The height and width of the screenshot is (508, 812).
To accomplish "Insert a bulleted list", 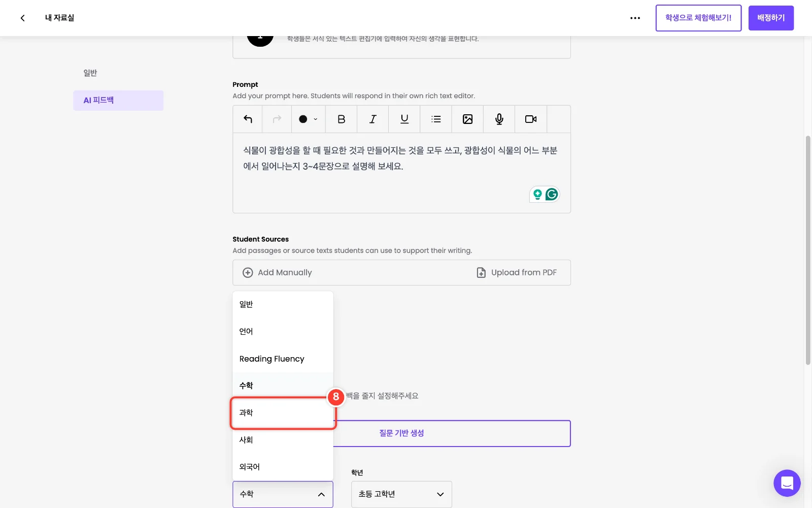I will [436, 119].
